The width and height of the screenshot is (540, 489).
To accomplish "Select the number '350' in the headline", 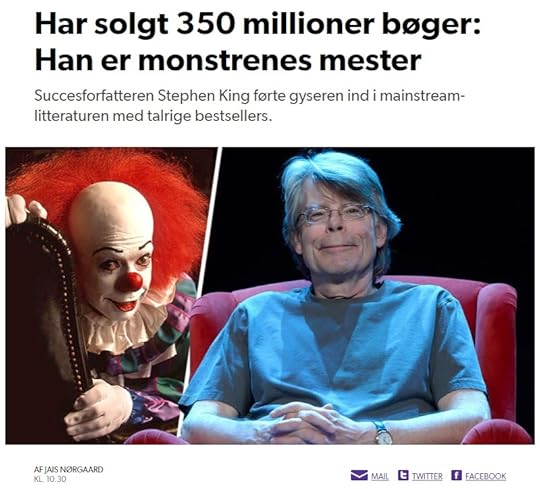I will [205, 24].
